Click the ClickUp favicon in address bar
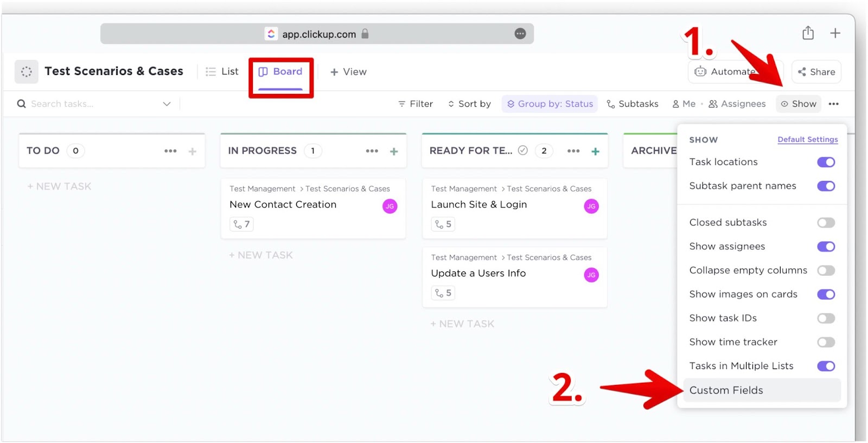The height and width of the screenshot is (443, 868). (271, 34)
